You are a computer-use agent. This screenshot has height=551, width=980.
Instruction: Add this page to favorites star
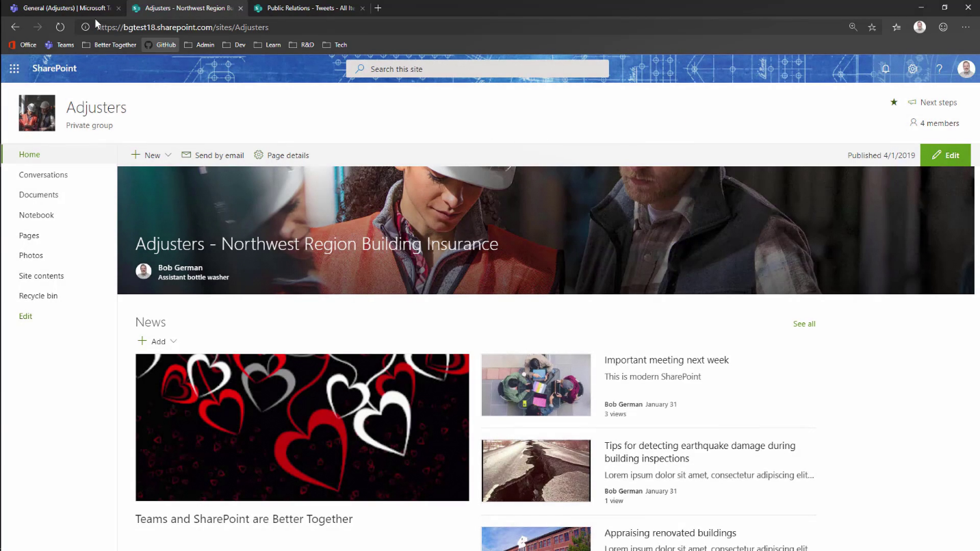872,27
